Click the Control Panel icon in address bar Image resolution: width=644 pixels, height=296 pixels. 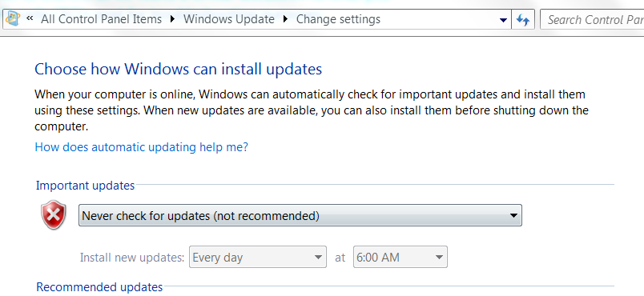pos(12,19)
